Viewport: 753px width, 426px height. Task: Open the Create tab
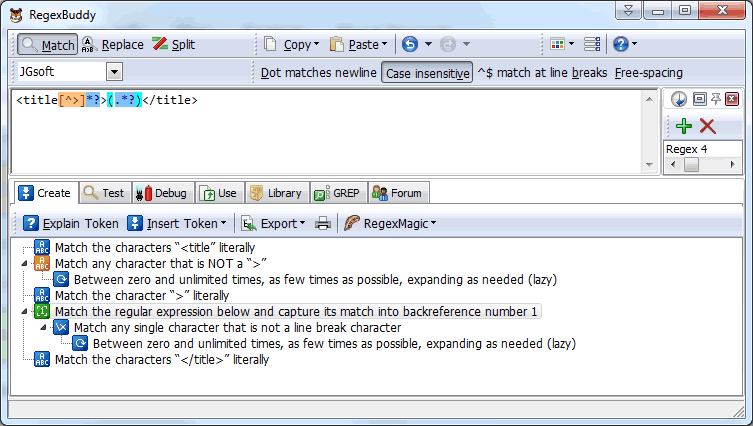[45, 193]
